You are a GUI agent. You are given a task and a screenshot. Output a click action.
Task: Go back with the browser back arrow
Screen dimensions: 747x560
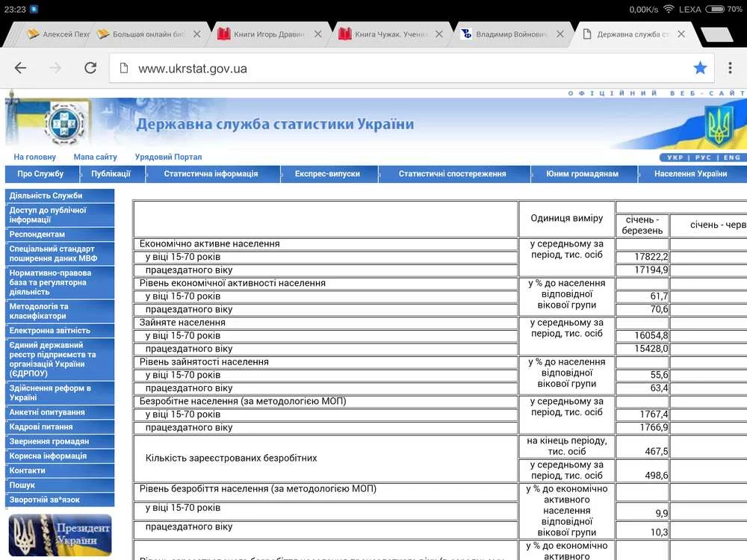click(x=20, y=68)
